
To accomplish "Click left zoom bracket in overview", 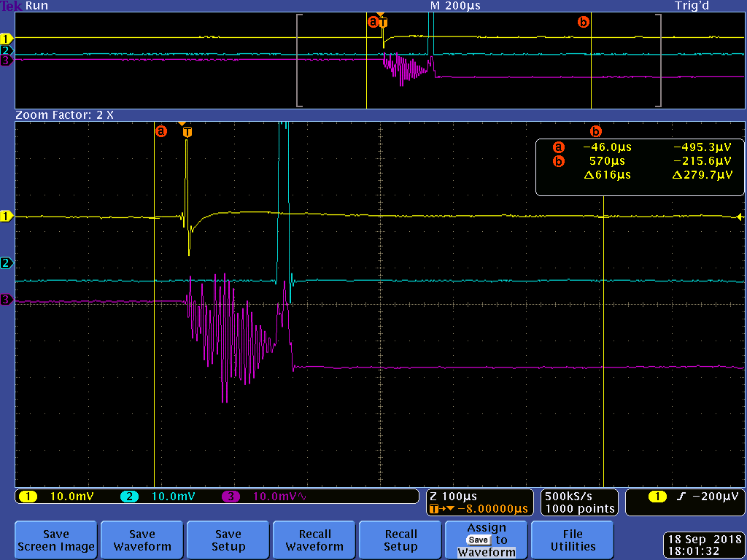I will click(299, 61).
